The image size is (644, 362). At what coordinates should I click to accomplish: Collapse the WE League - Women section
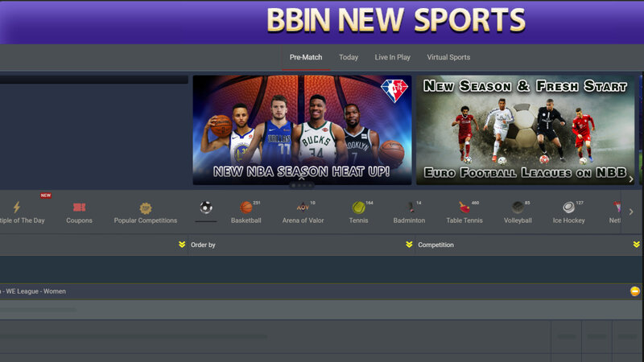(x=635, y=291)
